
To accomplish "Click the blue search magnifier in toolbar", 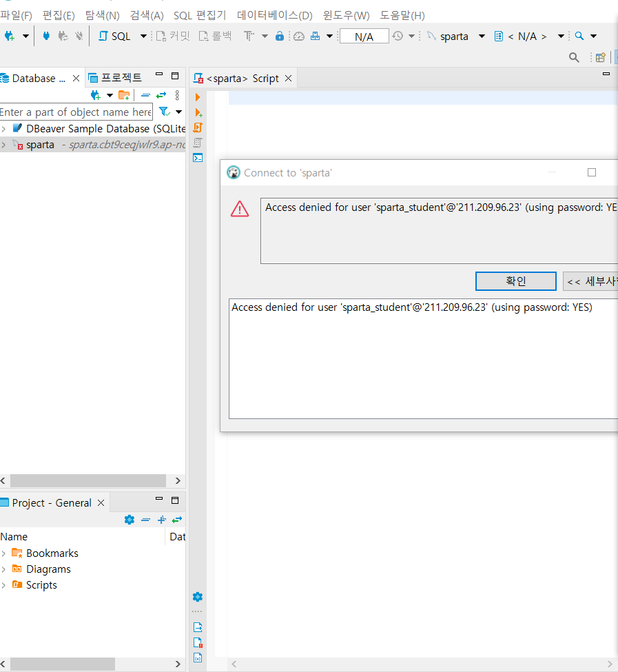I will point(579,36).
